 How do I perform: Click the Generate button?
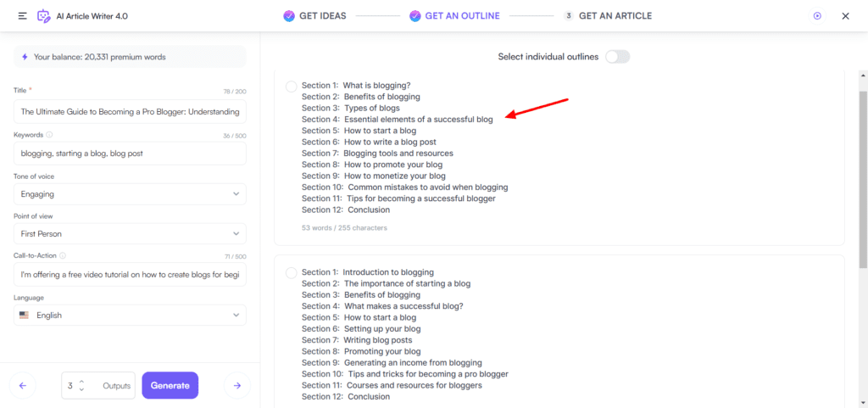pos(170,385)
